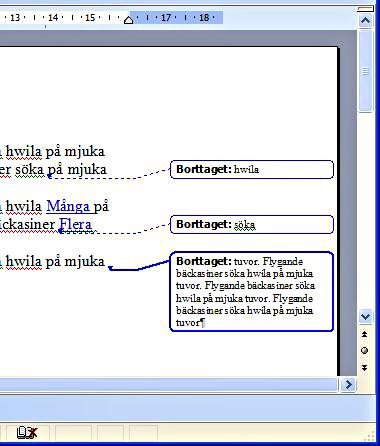Select the "Borttaget: söka" revision balloon

(252, 225)
